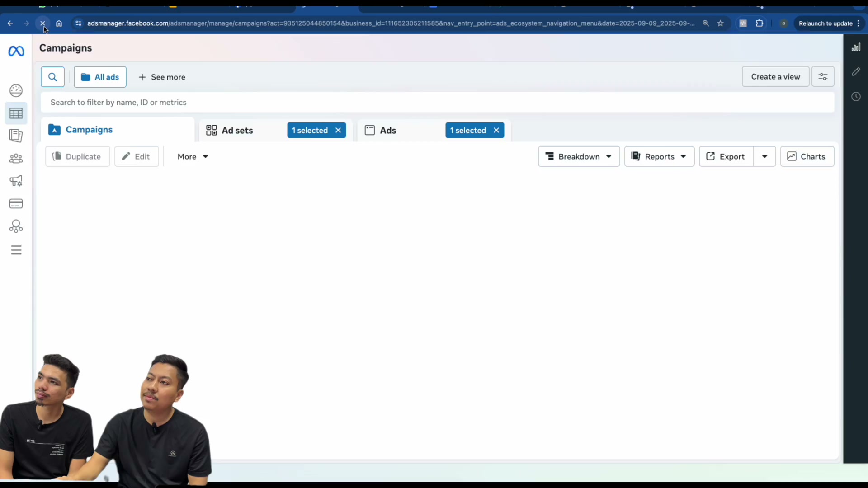The image size is (868, 488).
Task: Go back in browser
Action: click(x=10, y=23)
